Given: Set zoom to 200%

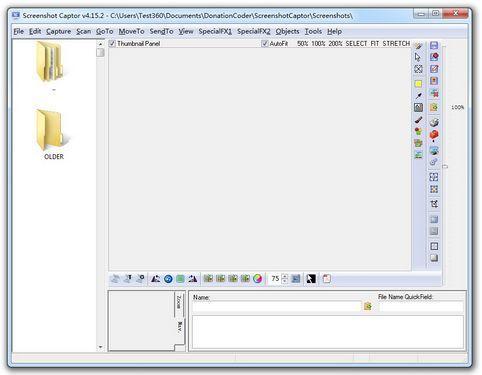Looking at the screenshot, I should (x=335, y=44).
